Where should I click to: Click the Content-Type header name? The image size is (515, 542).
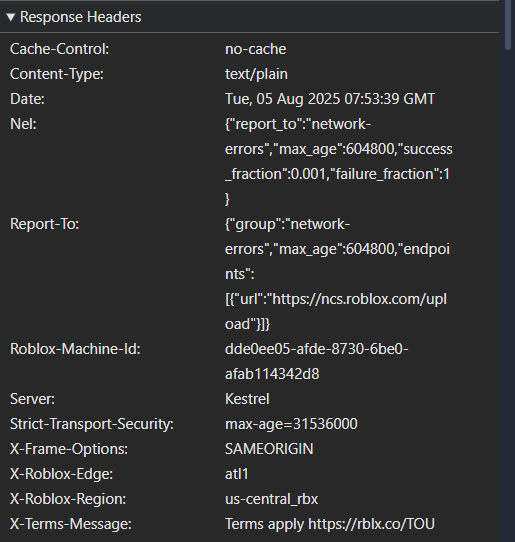57,74
